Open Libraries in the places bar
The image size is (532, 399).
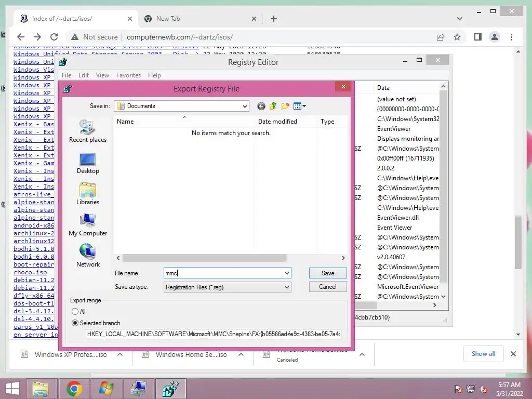87,194
